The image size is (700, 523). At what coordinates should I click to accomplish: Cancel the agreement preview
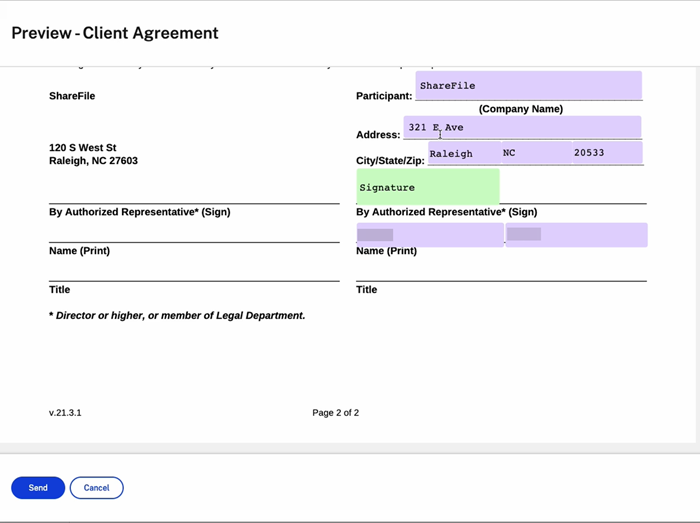pos(96,488)
